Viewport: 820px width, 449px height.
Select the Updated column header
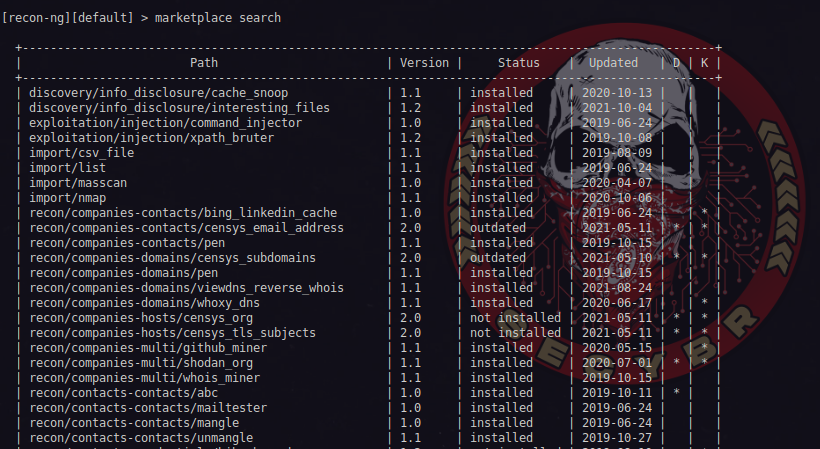[613, 62]
